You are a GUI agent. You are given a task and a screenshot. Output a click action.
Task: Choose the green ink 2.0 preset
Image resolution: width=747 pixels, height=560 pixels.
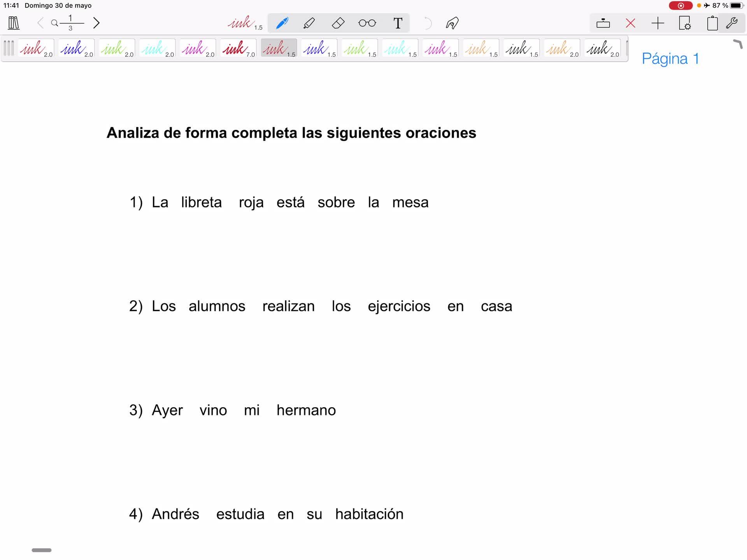point(117,49)
